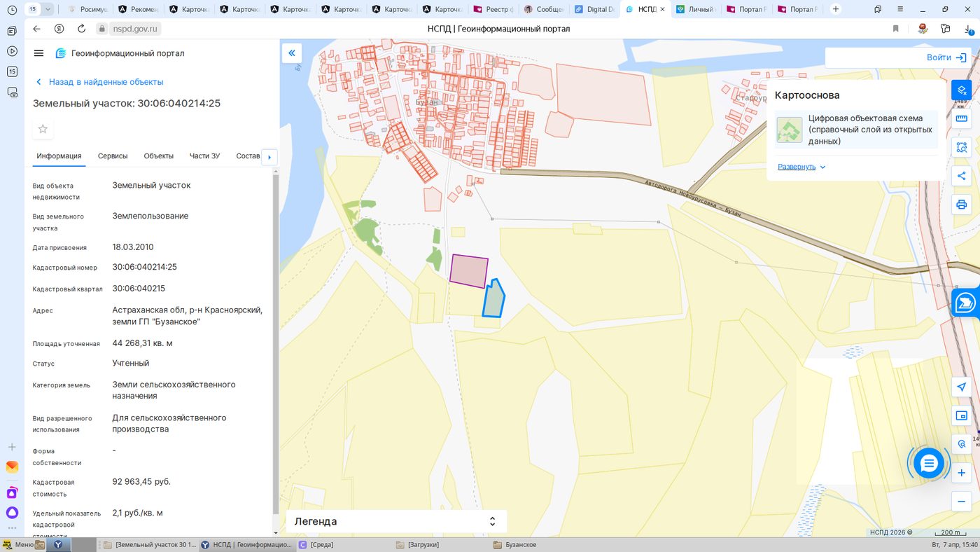Open the side panel mail icon
Screen dimensions: 980x552
pos(12,467)
